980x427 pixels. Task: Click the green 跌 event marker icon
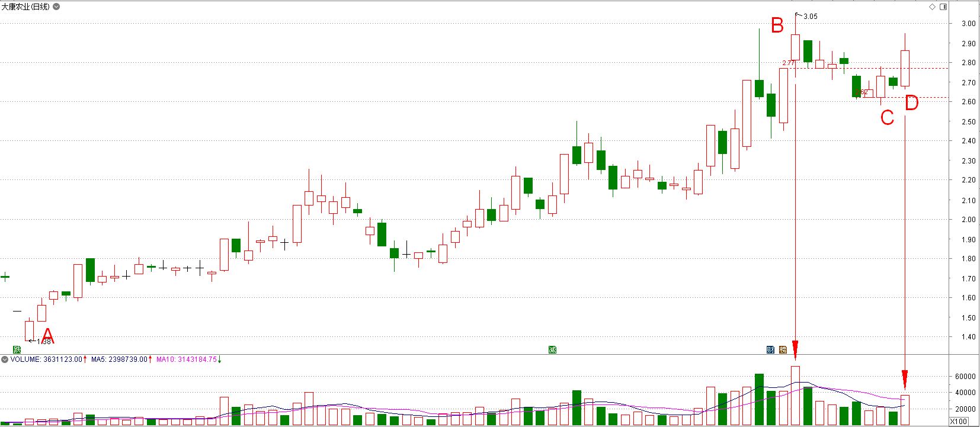pos(17,349)
